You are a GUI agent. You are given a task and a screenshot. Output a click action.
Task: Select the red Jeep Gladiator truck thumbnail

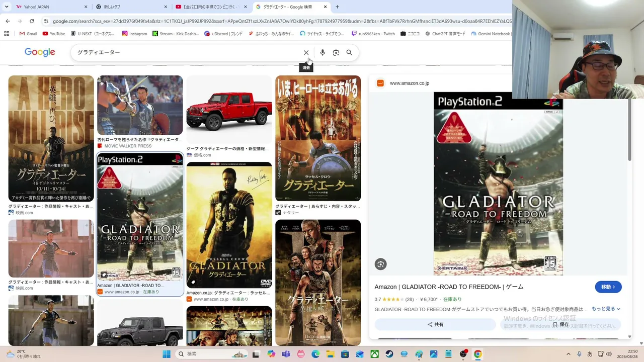click(229, 110)
